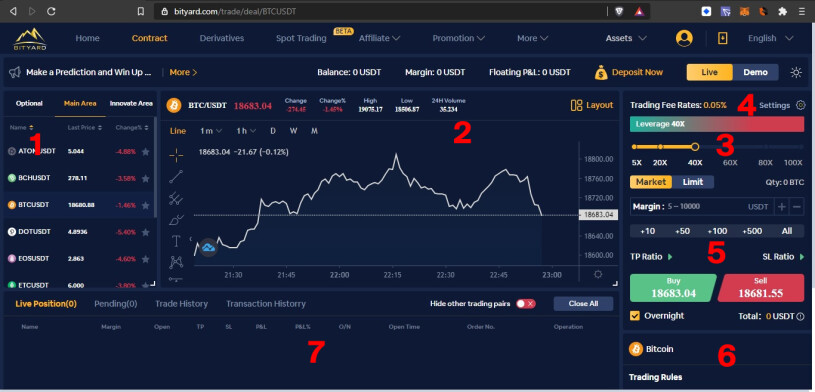
Task: Expand the Assets dropdown menu
Action: 626,38
